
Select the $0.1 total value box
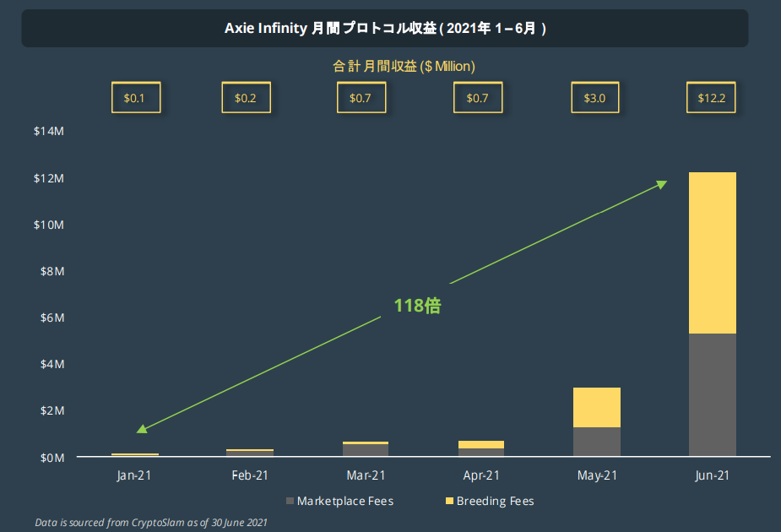pyautogui.click(x=136, y=98)
